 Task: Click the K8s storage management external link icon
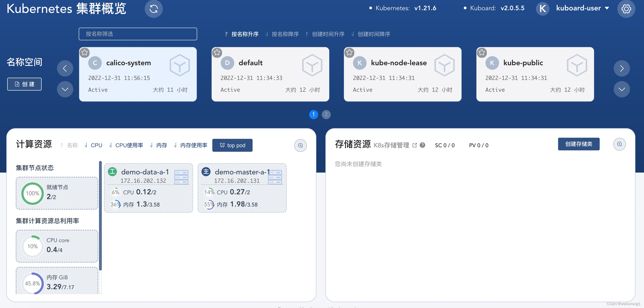coord(414,145)
